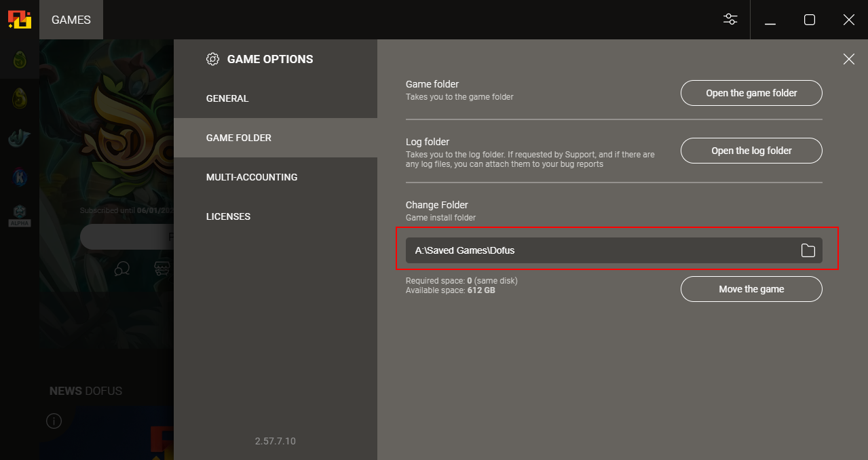
Task: Maximize the launcher window
Action: tap(809, 20)
